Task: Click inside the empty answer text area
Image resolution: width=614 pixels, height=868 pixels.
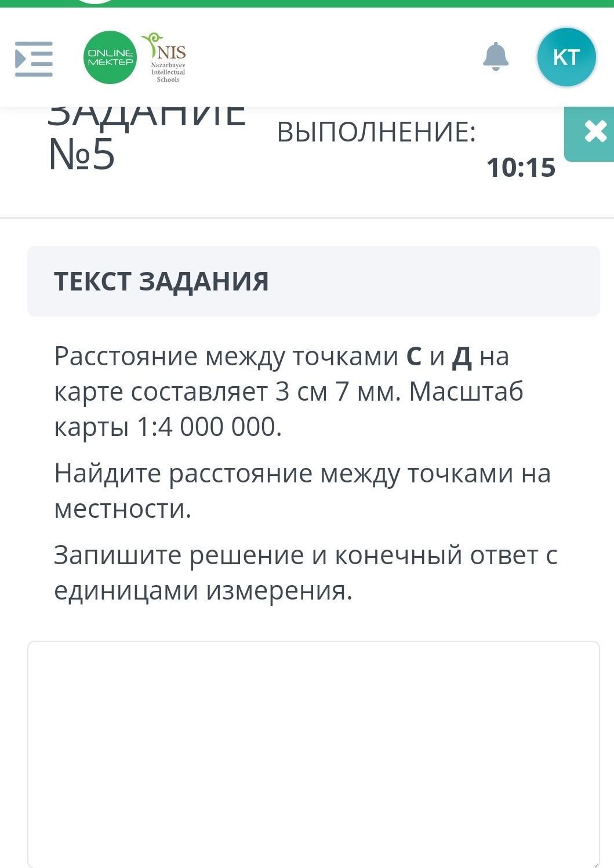Action: 313,754
